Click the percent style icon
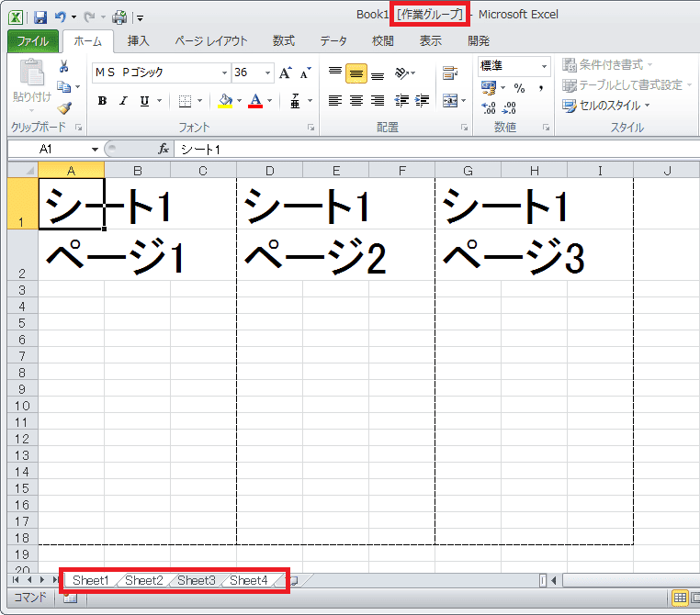The height and width of the screenshot is (615, 700). (x=519, y=88)
